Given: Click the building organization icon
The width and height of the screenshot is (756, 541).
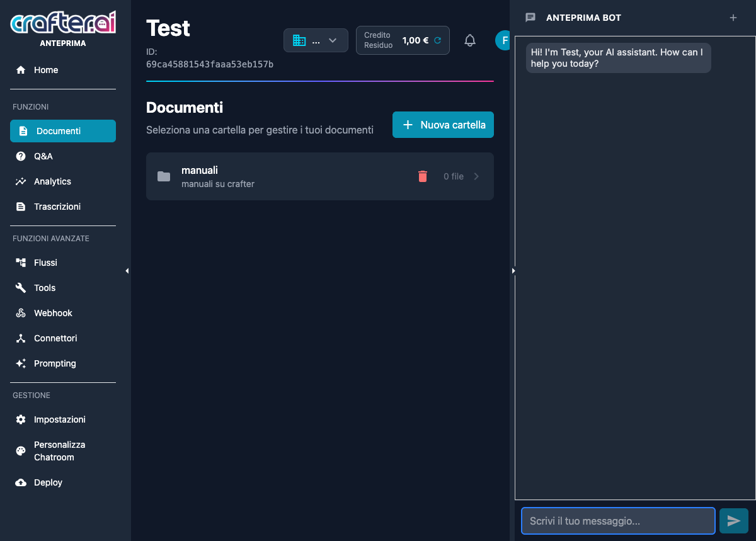Looking at the screenshot, I should tap(299, 40).
